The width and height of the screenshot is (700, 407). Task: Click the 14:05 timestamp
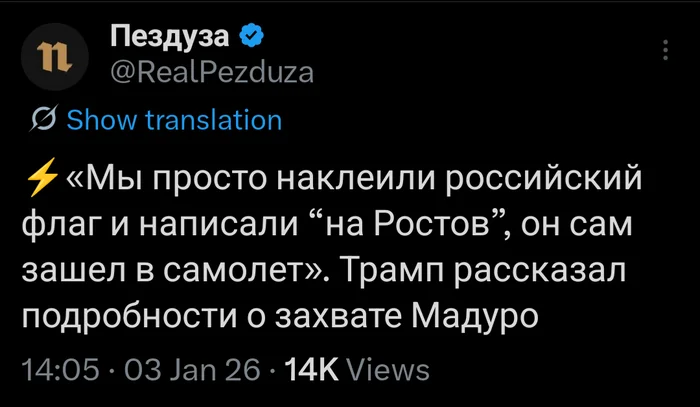(x=60, y=370)
